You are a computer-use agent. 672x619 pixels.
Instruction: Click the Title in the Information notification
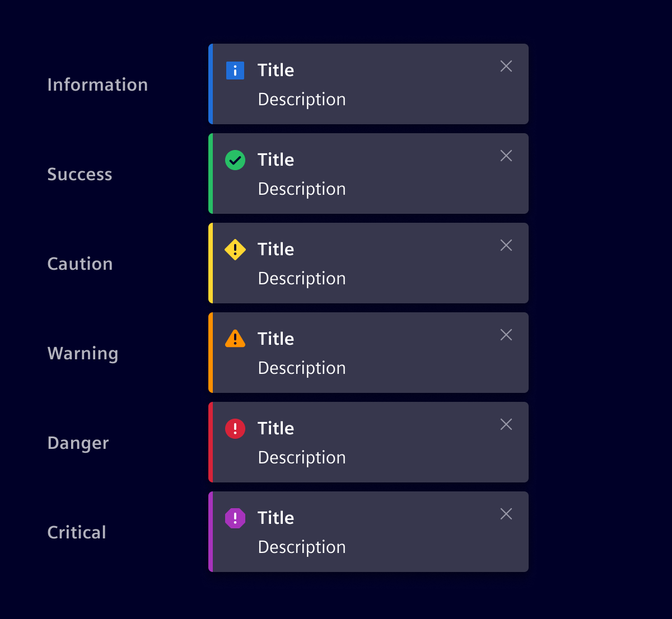point(276,70)
